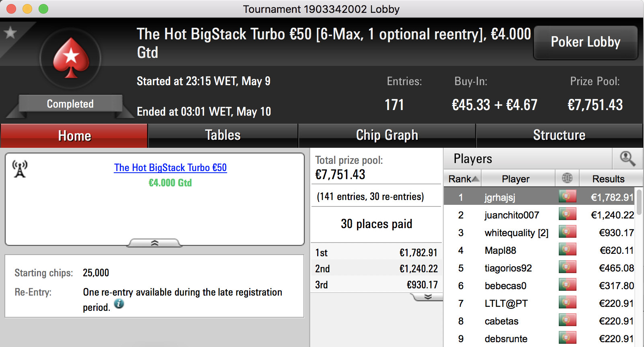
Task: Click the broadcast antenna icon
Action: point(20,169)
